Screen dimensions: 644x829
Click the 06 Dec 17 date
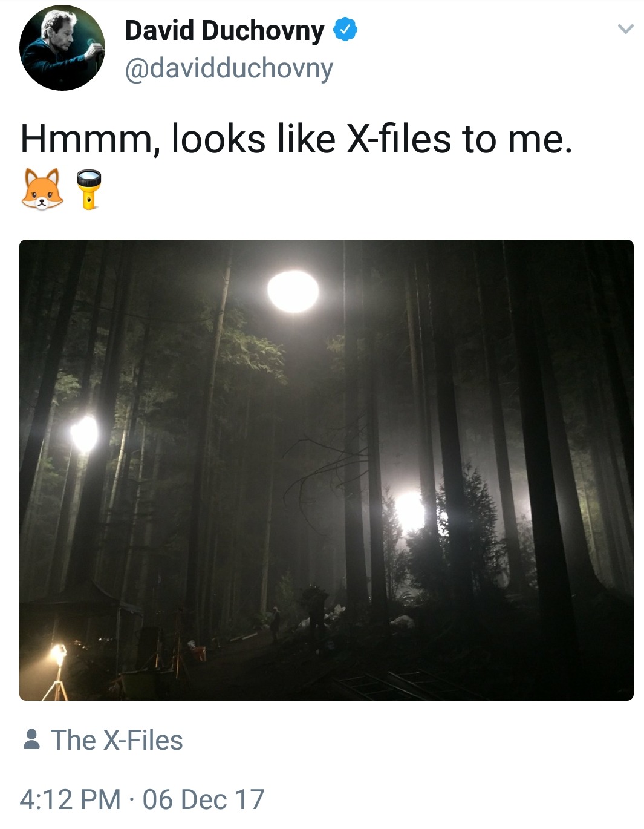pyautogui.click(x=204, y=799)
